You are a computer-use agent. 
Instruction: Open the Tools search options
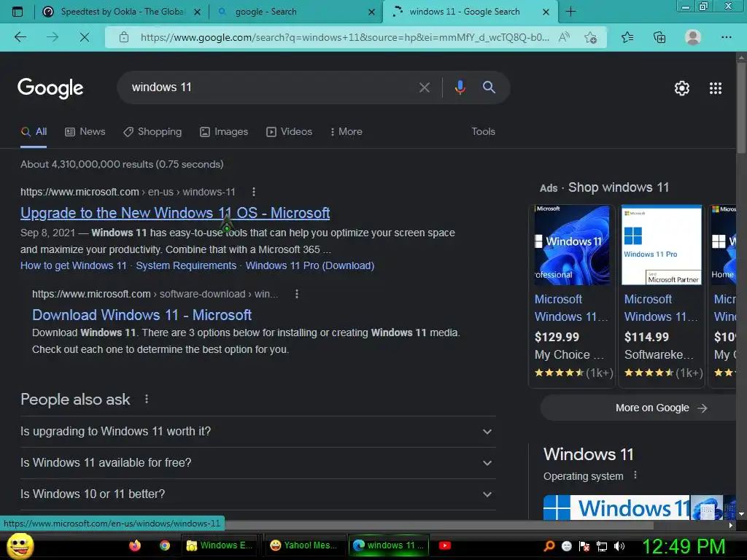(x=483, y=131)
